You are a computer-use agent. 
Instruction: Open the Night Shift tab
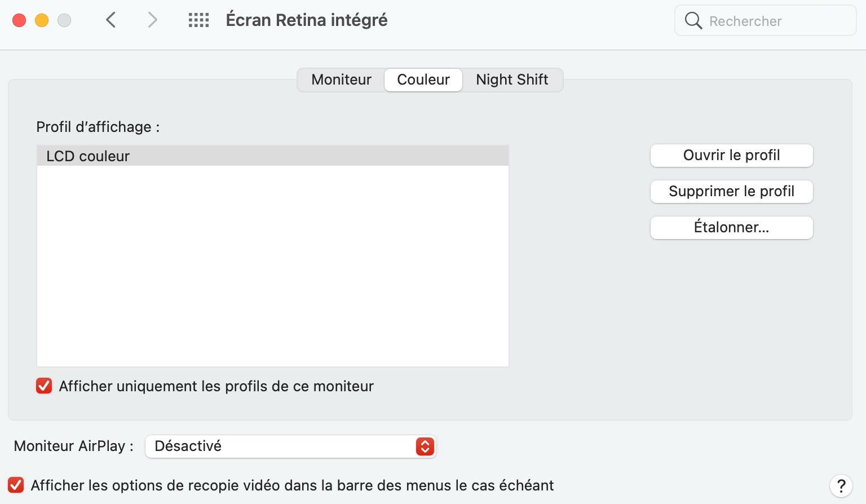(x=512, y=79)
